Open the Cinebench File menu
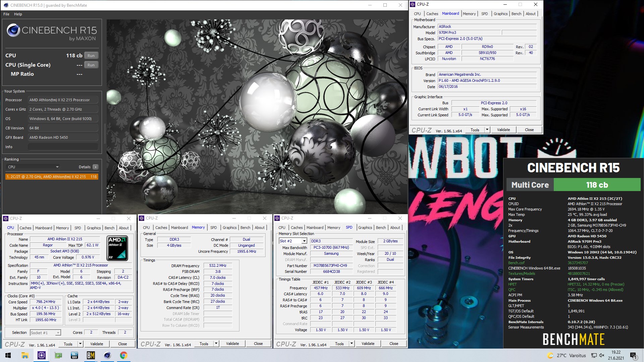Screen dimensions: 644x362 tap(6, 14)
